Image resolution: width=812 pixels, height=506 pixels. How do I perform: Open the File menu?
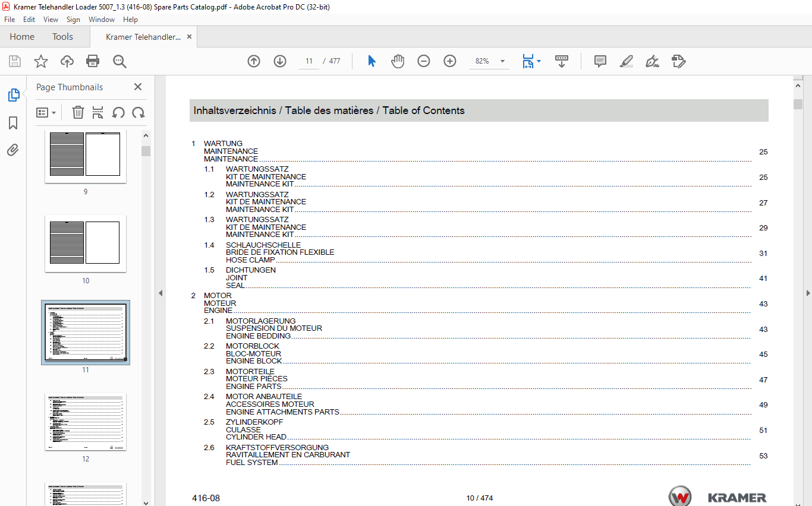(10, 20)
